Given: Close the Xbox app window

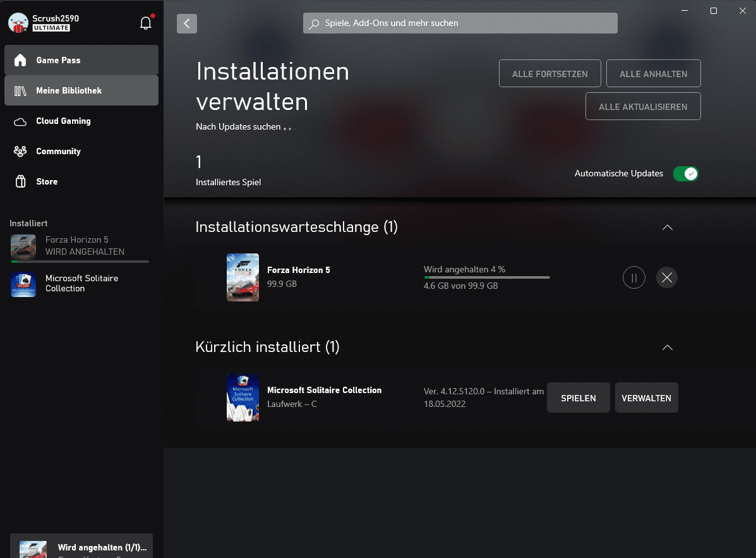Looking at the screenshot, I should [x=743, y=11].
